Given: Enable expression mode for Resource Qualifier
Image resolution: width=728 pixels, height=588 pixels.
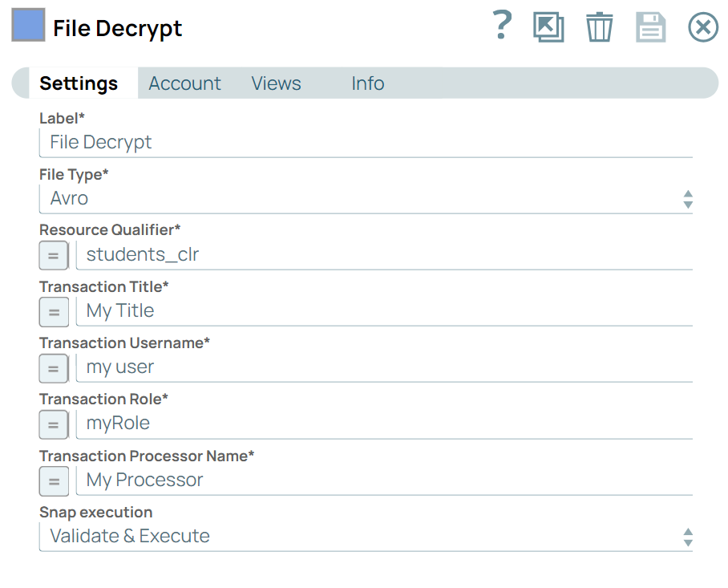Looking at the screenshot, I should (54, 255).
